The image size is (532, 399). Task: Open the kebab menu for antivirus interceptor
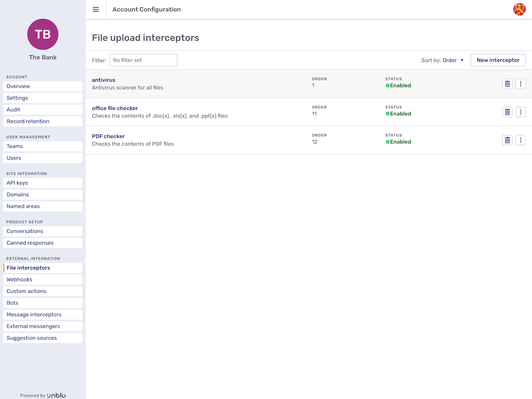coord(521,84)
